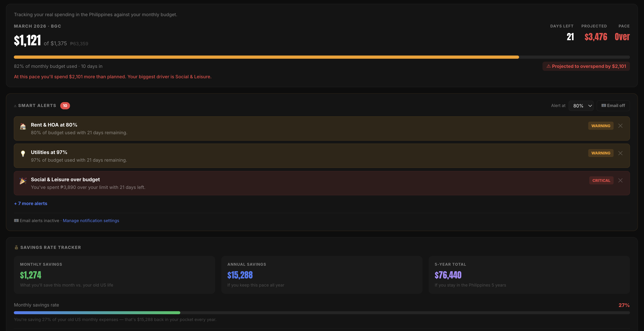Click the red alert count badge showing 10

tap(65, 106)
